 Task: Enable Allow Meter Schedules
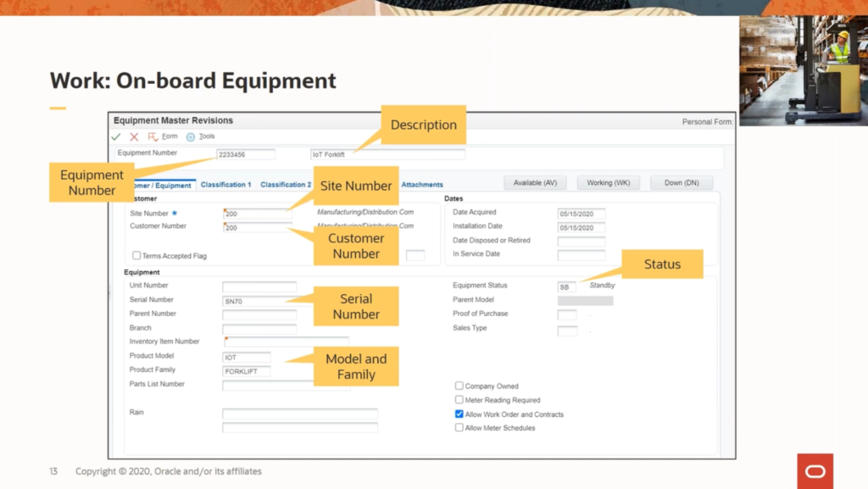tap(459, 428)
